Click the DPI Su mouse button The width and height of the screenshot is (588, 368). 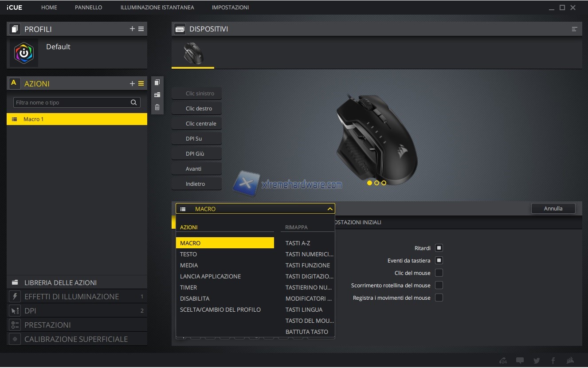tap(196, 139)
